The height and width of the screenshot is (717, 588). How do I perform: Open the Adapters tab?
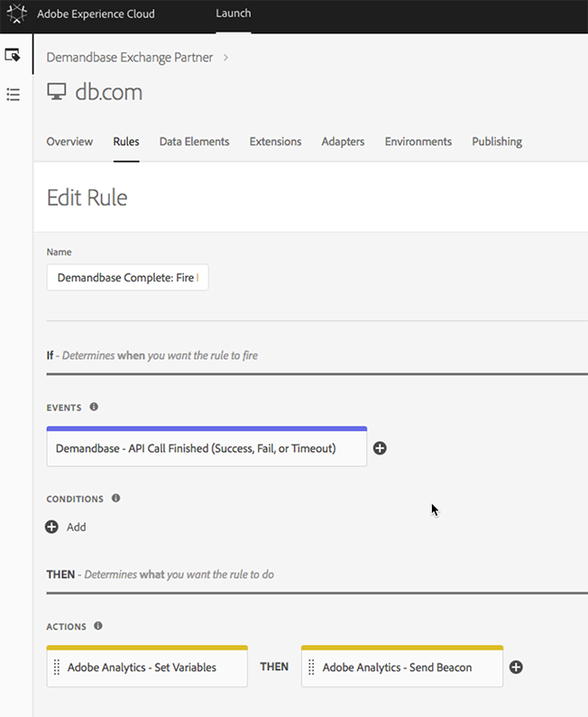[x=343, y=142]
